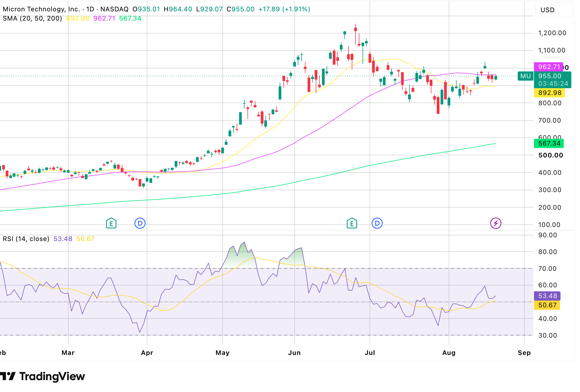The image size is (580, 392).
Task: Click the 70.00 RSI axis label
Action: click(x=548, y=269)
